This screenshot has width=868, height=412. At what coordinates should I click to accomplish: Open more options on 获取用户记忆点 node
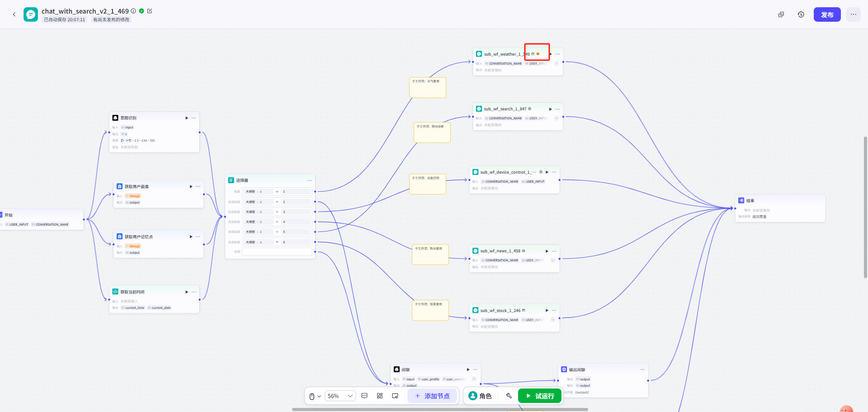(198, 237)
